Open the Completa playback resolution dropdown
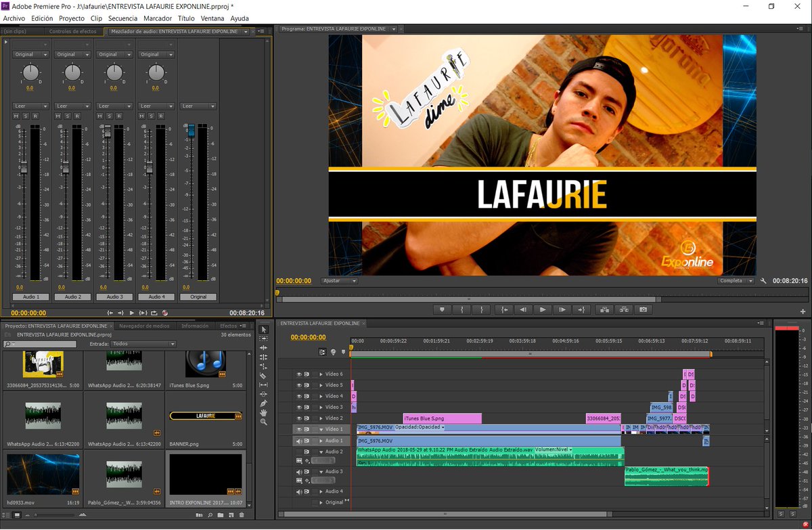The image size is (812, 530). click(736, 281)
